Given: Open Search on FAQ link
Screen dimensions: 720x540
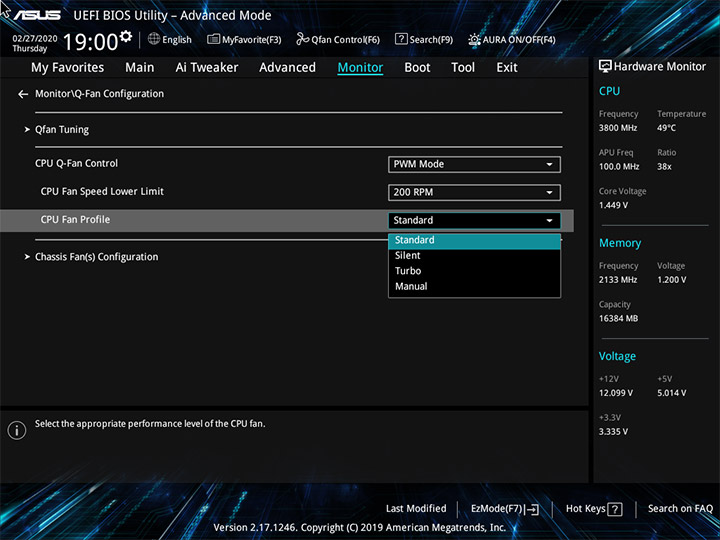Looking at the screenshot, I should [680, 509].
